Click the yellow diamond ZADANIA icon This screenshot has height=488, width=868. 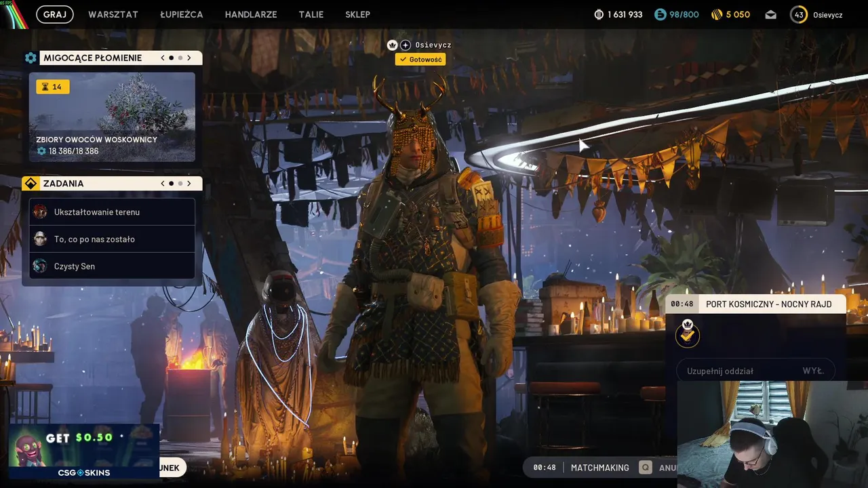(x=31, y=183)
